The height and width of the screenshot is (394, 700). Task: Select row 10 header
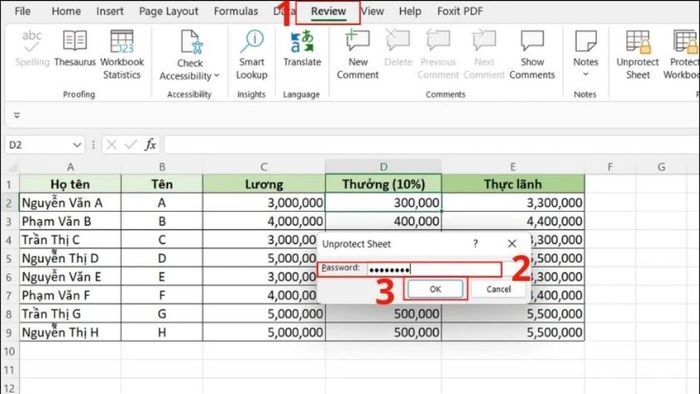(10, 351)
